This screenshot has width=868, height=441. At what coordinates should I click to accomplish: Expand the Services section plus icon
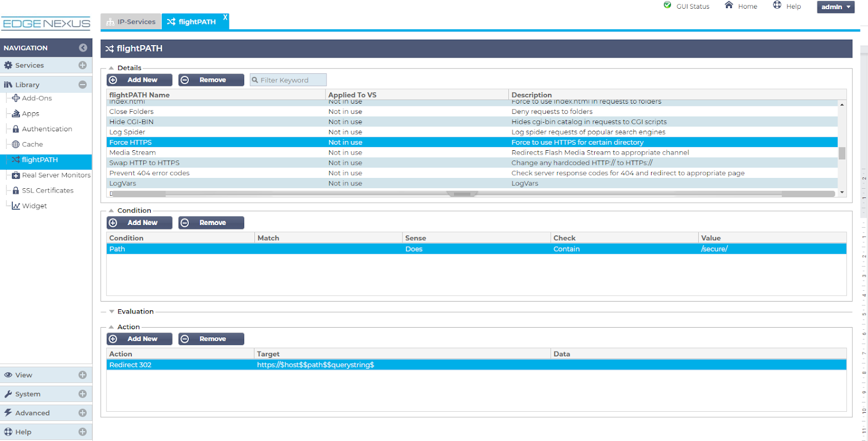[x=82, y=65]
